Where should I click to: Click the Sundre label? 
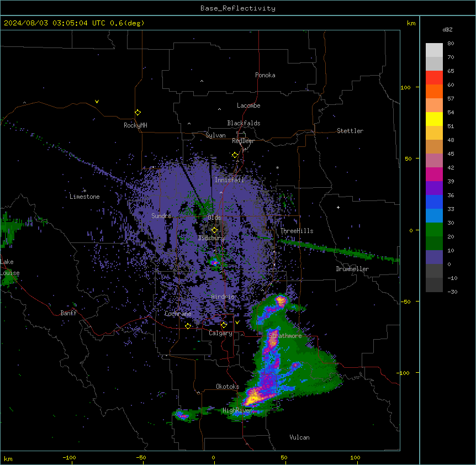coord(161,216)
